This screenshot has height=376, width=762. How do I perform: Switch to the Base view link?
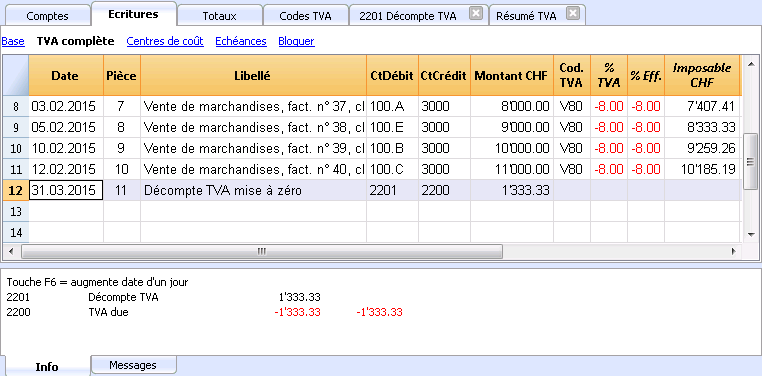click(x=13, y=41)
